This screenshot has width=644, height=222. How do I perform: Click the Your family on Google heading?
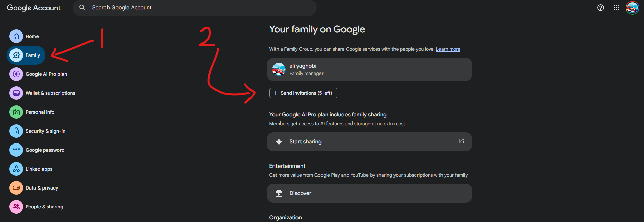pyautogui.click(x=317, y=29)
